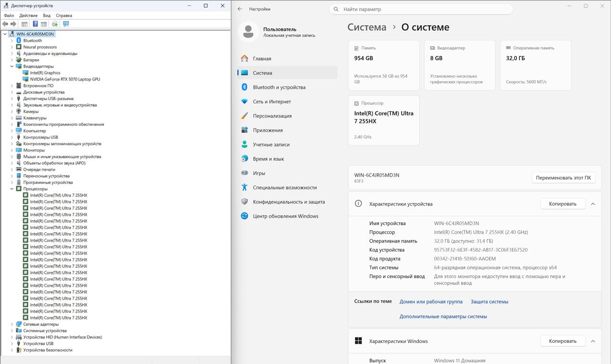Select the Встроенное ПО tree row
The width and height of the screenshot is (611, 364).
[x=38, y=86]
